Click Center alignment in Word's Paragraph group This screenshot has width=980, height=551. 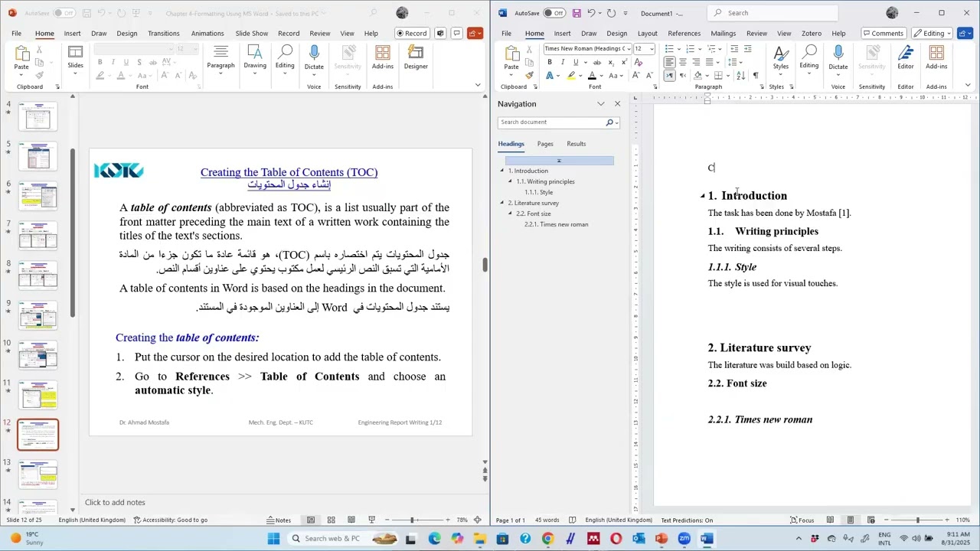tap(682, 62)
